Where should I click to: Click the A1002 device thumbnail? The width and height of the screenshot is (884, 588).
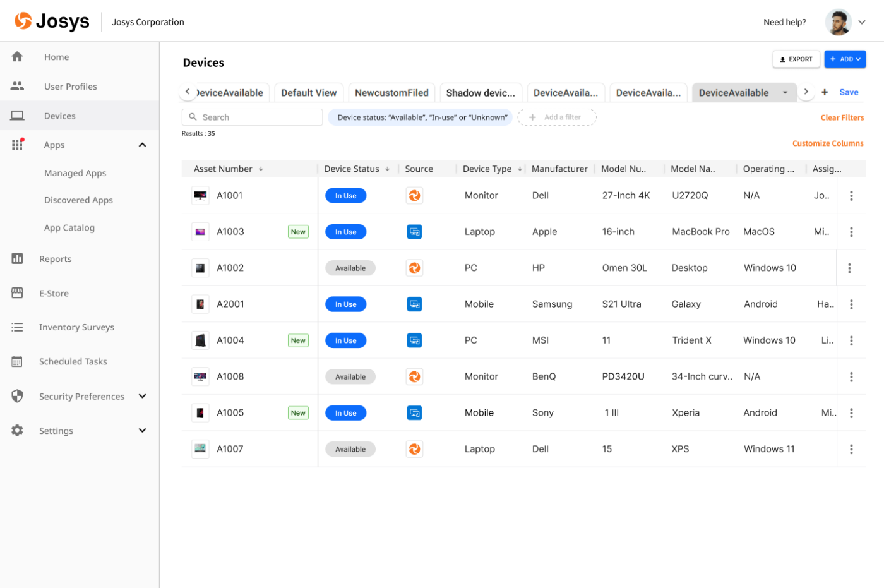point(200,268)
